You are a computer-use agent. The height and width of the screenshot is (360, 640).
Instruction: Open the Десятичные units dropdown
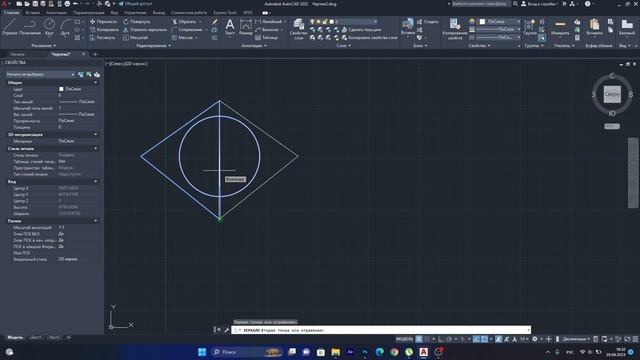(576, 339)
